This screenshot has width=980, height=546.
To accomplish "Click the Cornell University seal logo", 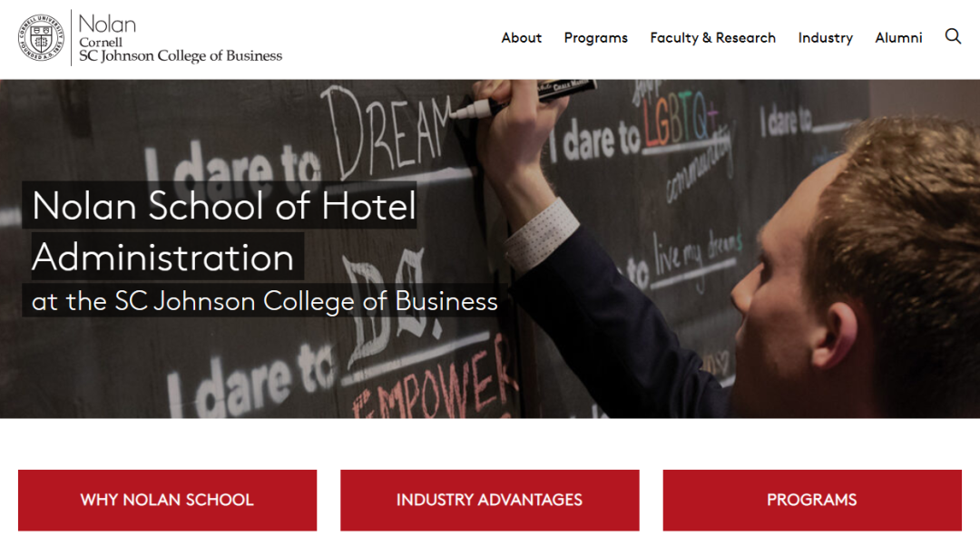I will pyautogui.click(x=41, y=37).
